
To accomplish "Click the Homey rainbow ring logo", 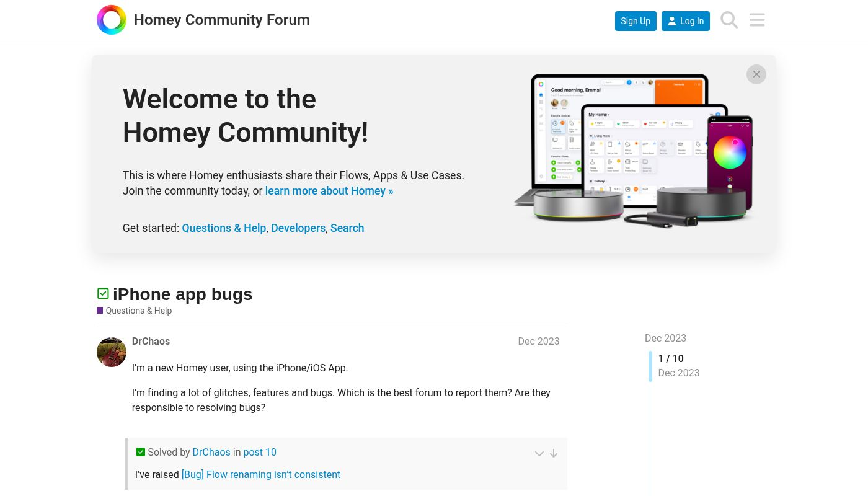I will pyautogui.click(x=112, y=20).
